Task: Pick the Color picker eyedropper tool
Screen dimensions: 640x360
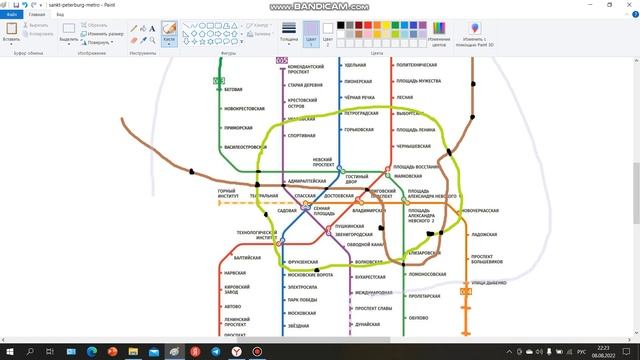Action: tap(143, 40)
